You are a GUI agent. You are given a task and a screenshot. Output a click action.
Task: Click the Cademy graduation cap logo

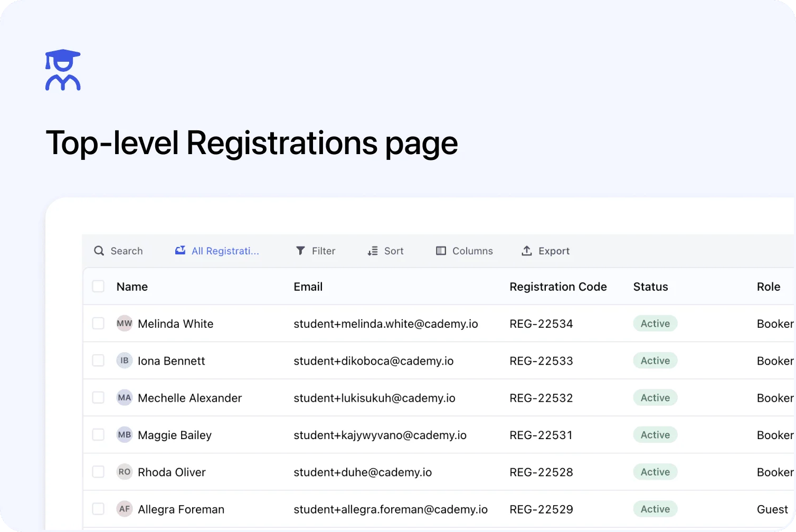pyautogui.click(x=63, y=70)
